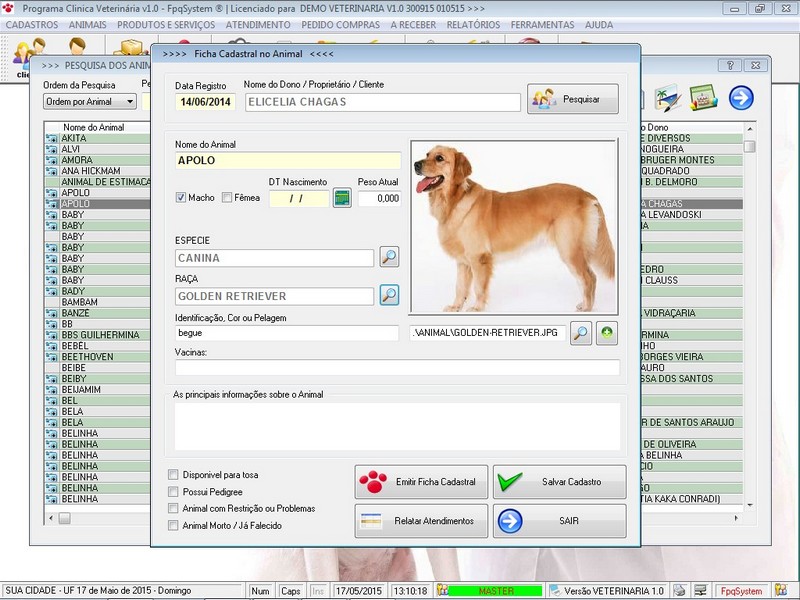Image resolution: width=800 pixels, height=600 pixels.
Task: Click the Nome do Animal field
Action: pos(288,160)
